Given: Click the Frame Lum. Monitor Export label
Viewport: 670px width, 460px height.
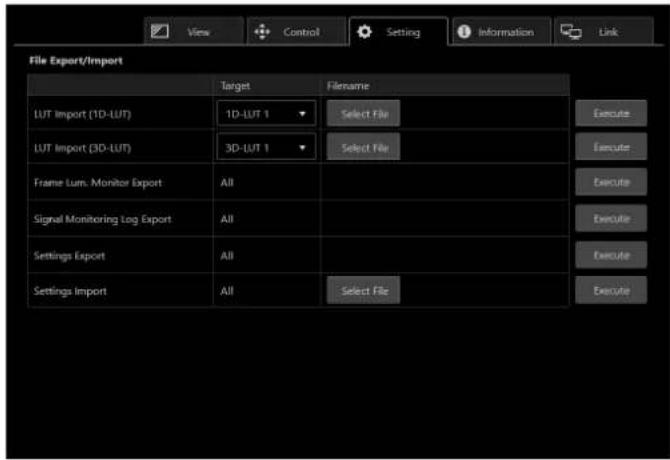Looking at the screenshot, I should 98,183.
